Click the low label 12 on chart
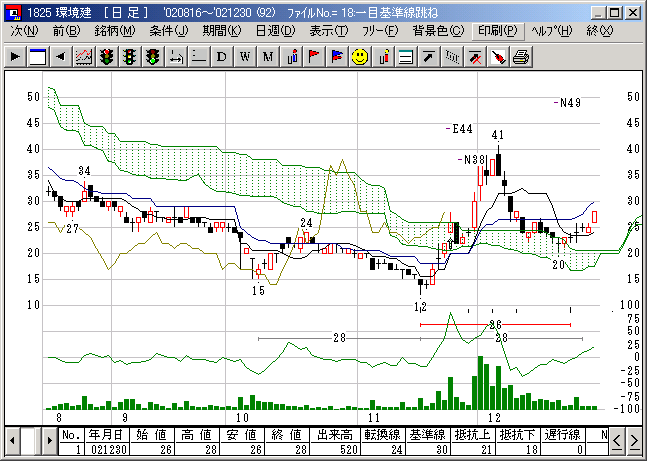The height and width of the screenshot is (461, 647). pyautogui.click(x=420, y=307)
